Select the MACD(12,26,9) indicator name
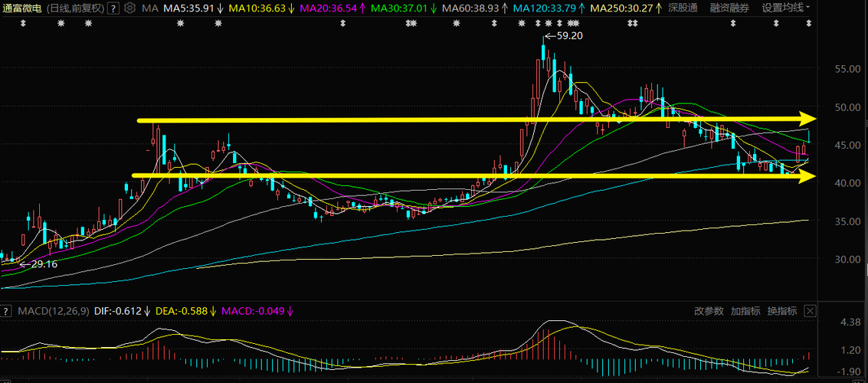Screen dimensions: 868x383 pos(53,311)
